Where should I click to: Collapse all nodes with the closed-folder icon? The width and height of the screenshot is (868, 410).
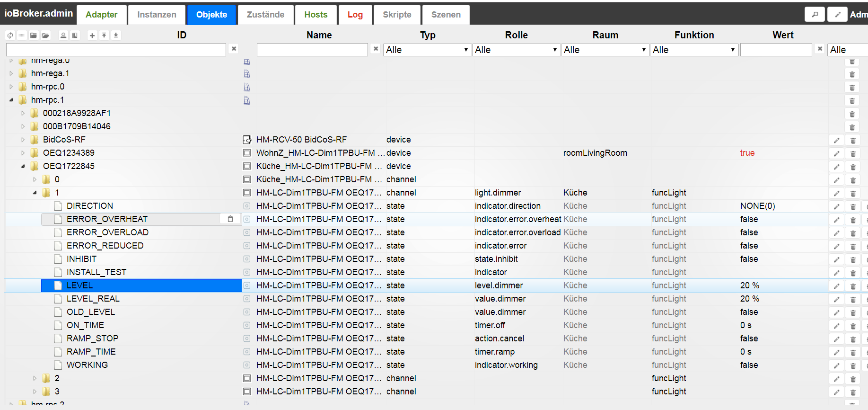[x=34, y=36]
